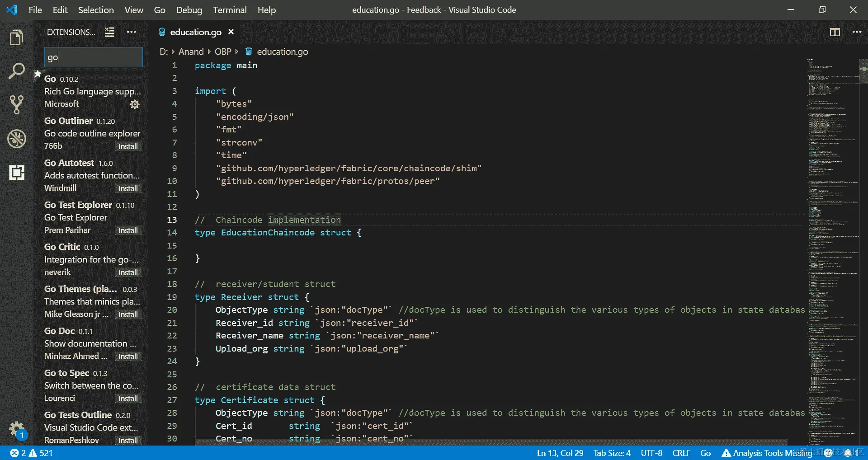Click the vertical scrollbar slider

863,71
